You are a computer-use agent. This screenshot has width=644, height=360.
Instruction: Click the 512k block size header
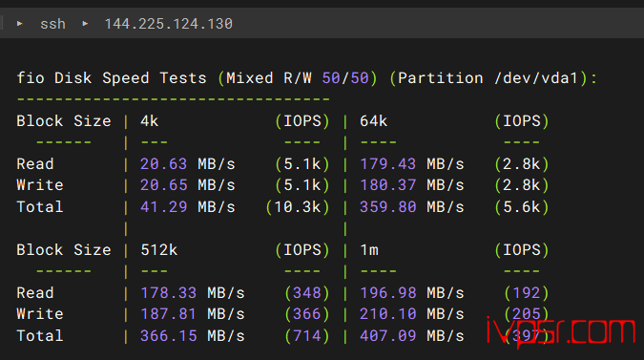(x=159, y=250)
